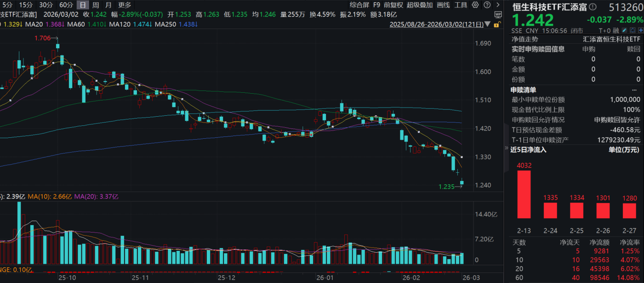Viewport: 644px width, 283px height.
Task: Click the 综合屏 button
Action: (x=359, y=5)
